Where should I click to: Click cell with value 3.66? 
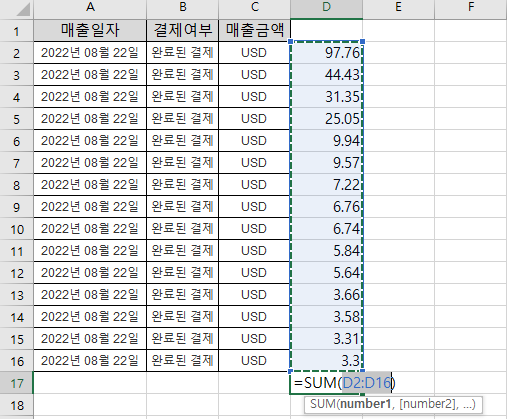pyautogui.click(x=326, y=295)
